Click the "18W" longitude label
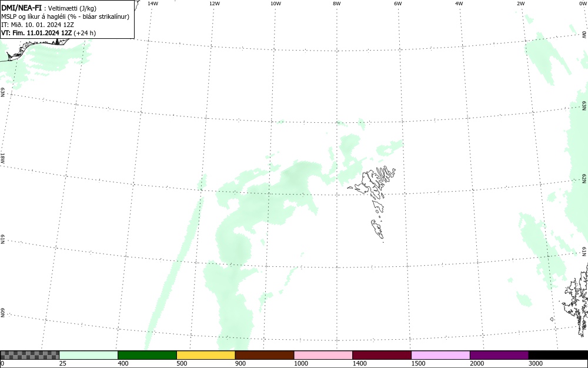Image resolution: width=588 pixels, height=368 pixels. pyautogui.click(x=2, y=158)
